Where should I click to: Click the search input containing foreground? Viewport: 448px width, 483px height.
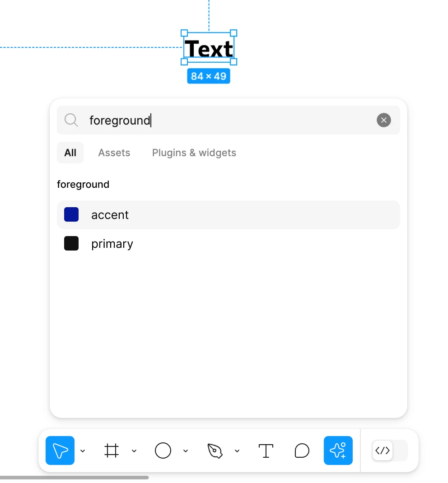[x=229, y=120]
